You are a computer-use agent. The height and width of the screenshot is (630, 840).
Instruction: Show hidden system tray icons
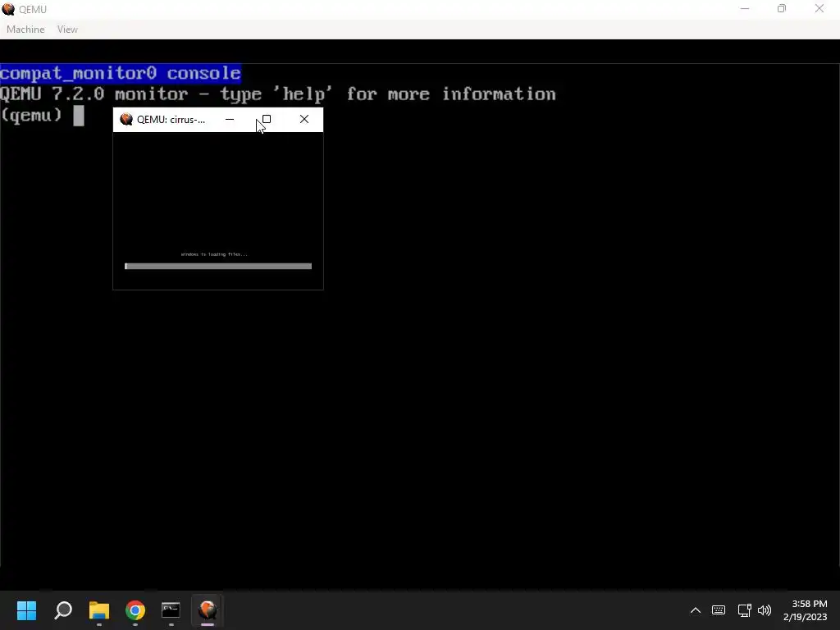click(696, 610)
